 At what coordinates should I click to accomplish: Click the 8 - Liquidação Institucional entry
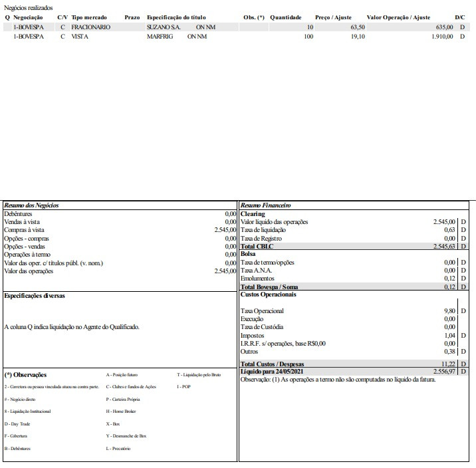[x=27, y=411]
